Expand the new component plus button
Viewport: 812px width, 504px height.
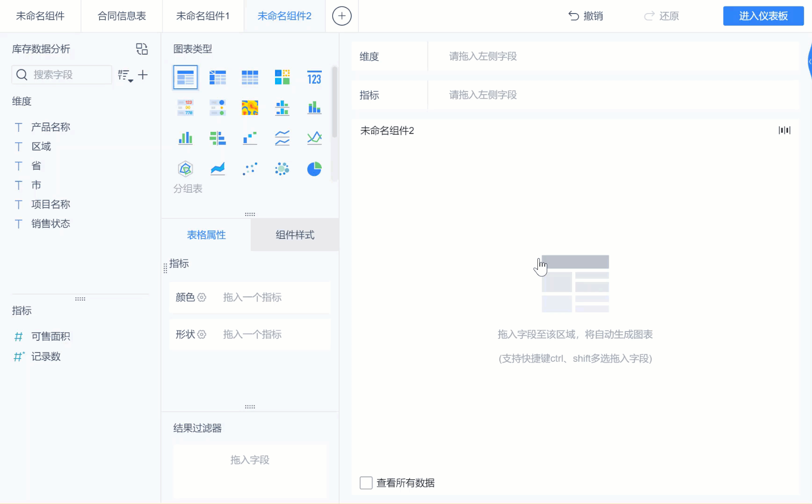click(x=341, y=15)
